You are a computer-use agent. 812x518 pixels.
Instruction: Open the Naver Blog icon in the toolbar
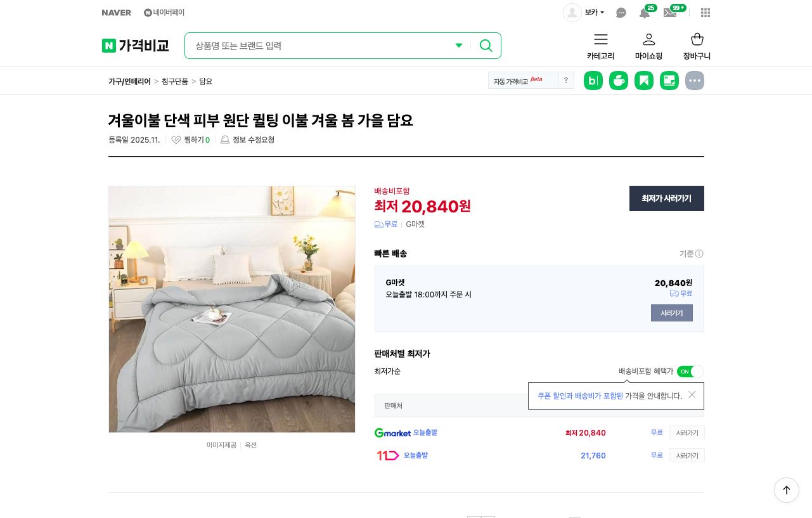(x=593, y=81)
